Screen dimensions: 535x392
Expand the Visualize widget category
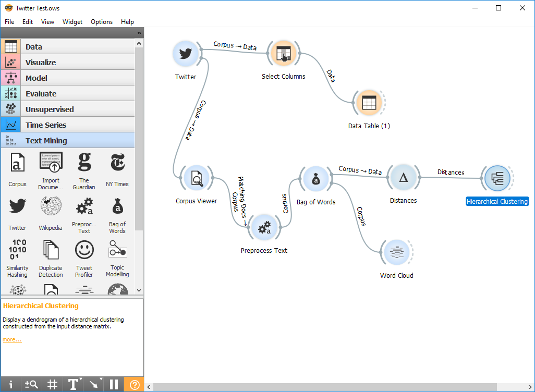(68, 63)
